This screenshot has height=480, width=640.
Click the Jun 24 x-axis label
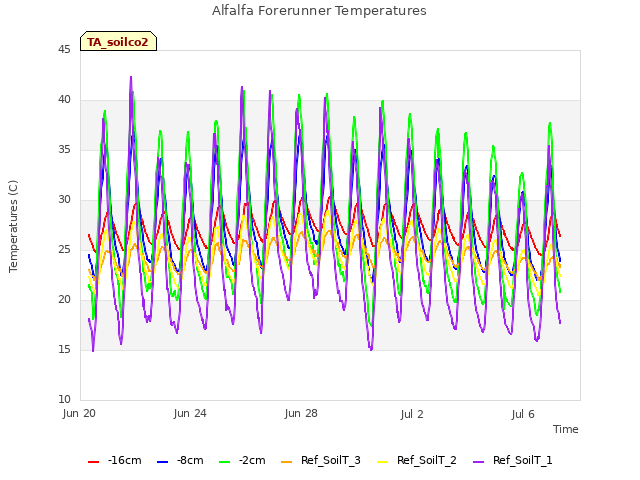190,413
